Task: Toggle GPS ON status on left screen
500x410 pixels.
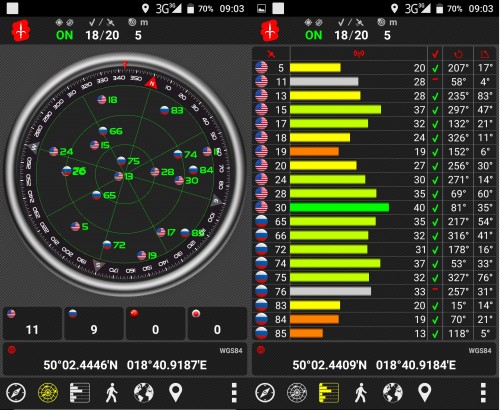Action: 64,35
